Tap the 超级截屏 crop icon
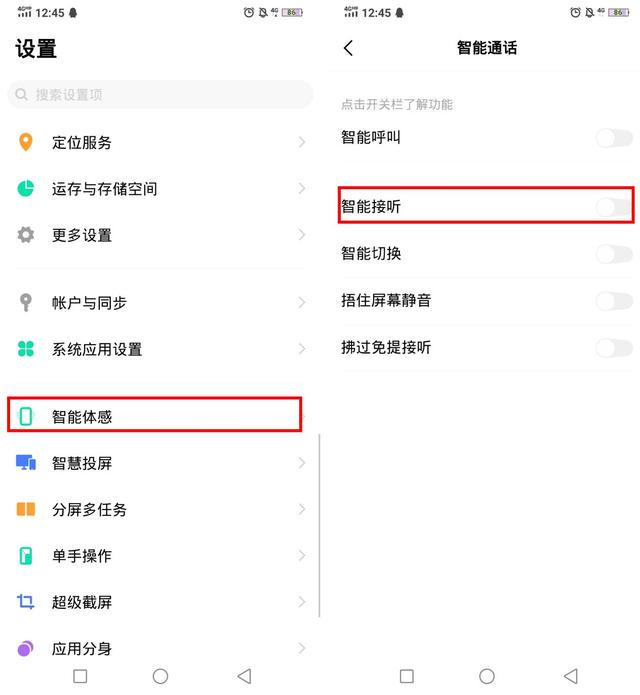 (26, 601)
